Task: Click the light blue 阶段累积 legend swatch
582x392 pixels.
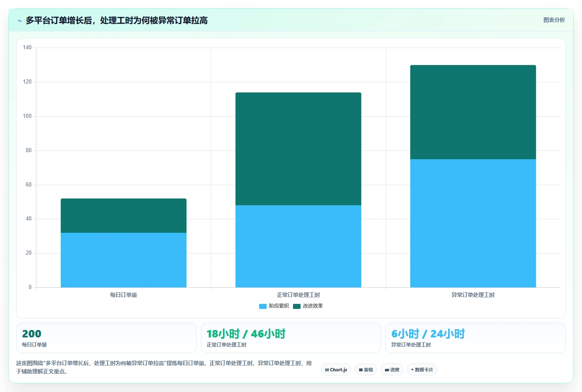Action: point(263,306)
